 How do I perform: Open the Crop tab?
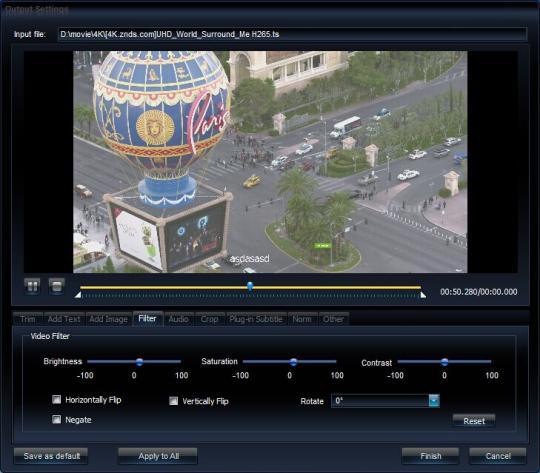tap(209, 319)
